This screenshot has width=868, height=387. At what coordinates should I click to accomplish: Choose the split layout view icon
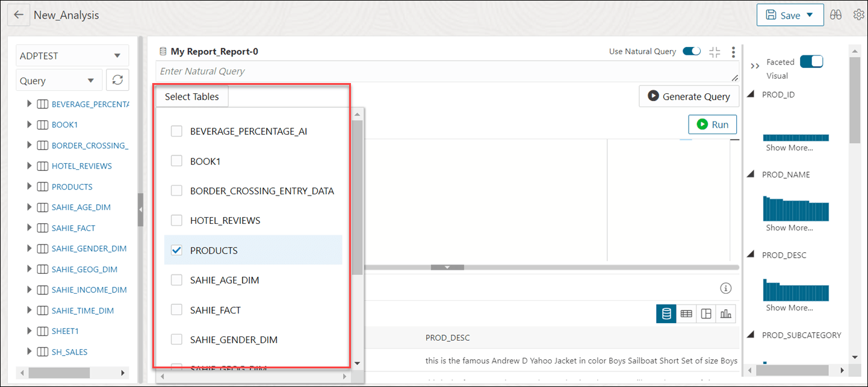click(705, 314)
